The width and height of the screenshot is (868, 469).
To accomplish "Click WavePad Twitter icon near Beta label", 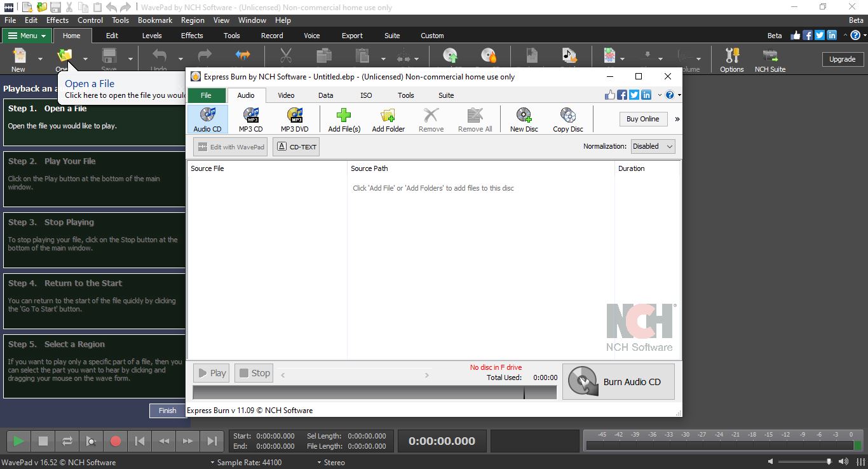I will point(820,36).
